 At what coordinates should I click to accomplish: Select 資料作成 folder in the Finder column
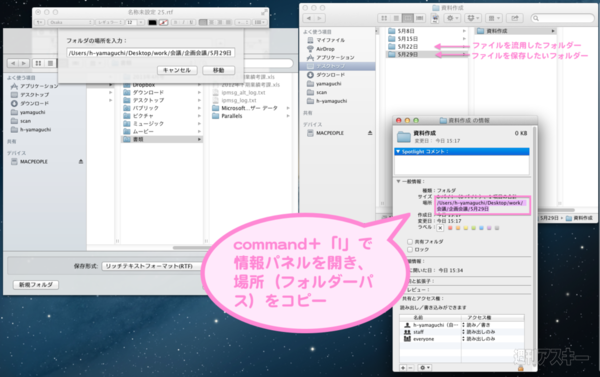(515, 31)
